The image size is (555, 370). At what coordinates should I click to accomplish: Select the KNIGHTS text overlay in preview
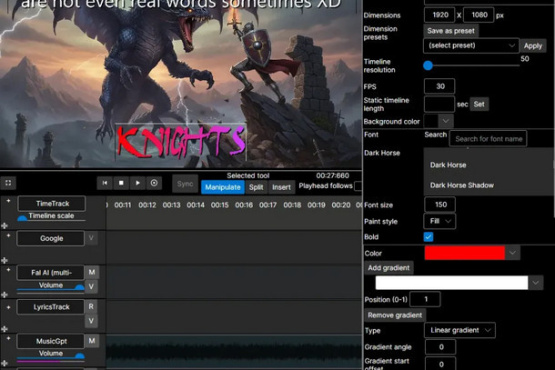coord(181,142)
